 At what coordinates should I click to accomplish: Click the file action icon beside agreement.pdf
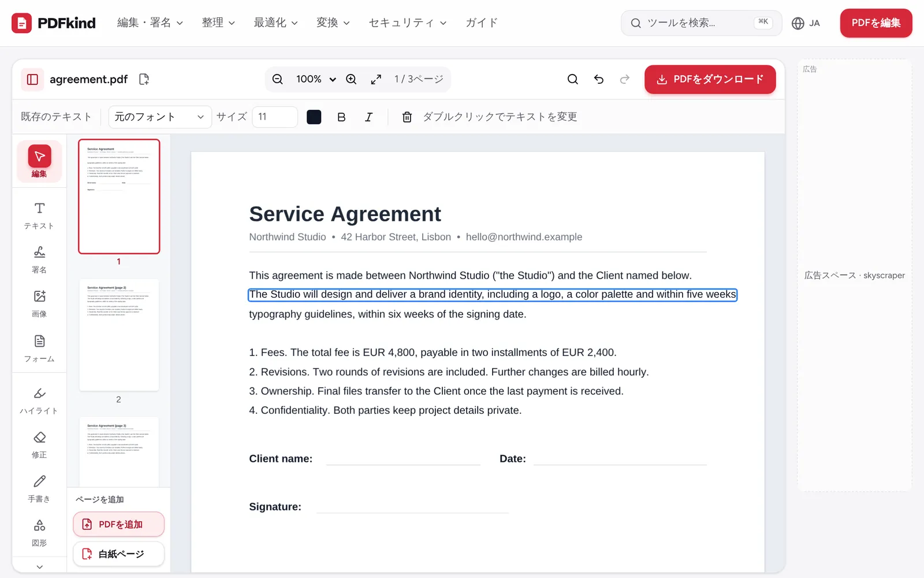coord(144,79)
